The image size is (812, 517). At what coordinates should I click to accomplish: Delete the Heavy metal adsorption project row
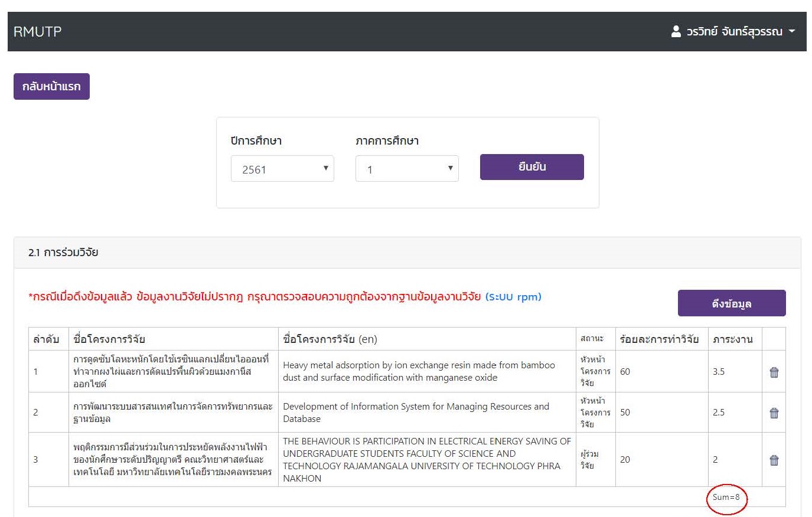pyautogui.click(x=774, y=372)
